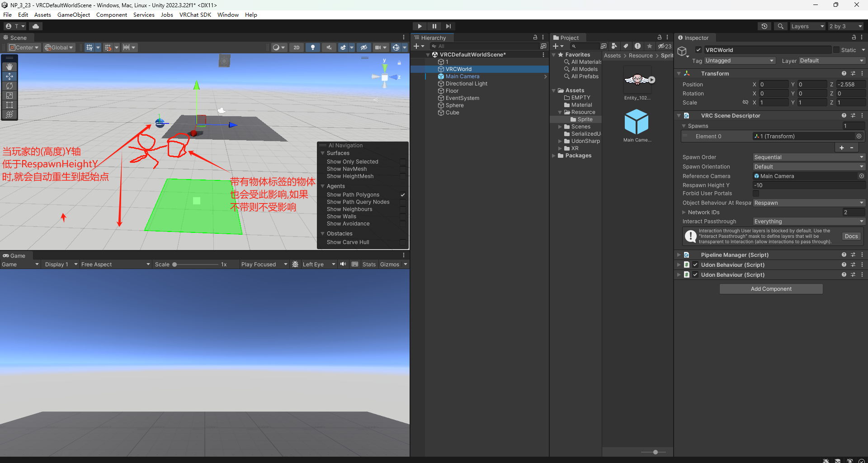Open scene camera settings icon
868x463 pixels.
(x=378, y=47)
